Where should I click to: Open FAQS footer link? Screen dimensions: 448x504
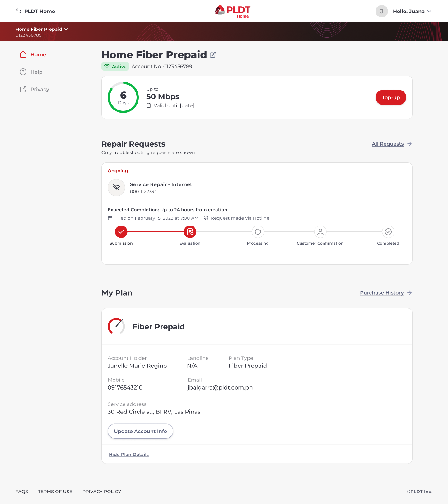[22, 492]
